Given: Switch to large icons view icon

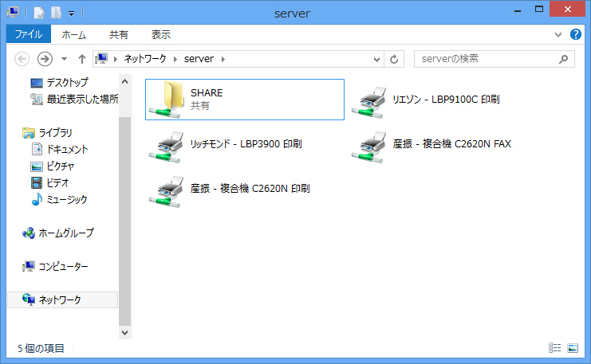Looking at the screenshot, I should [573, 348].
